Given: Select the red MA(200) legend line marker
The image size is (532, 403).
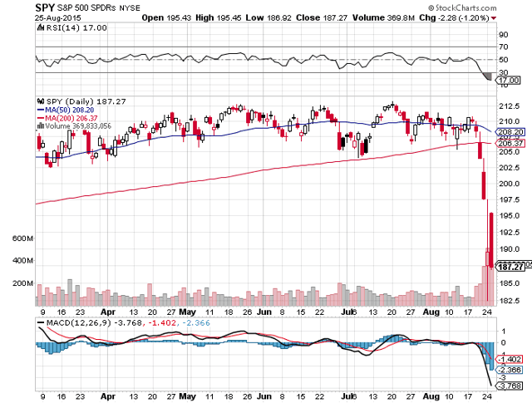Looking at the screenshot, I should (x=41, y=118).
